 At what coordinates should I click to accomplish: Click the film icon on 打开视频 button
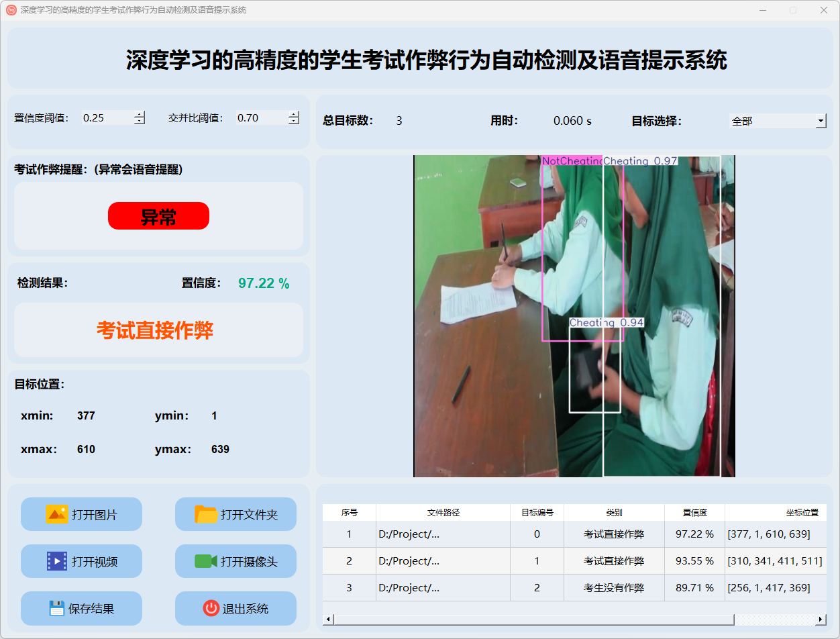pyautogui.click(x=57, y=561)
